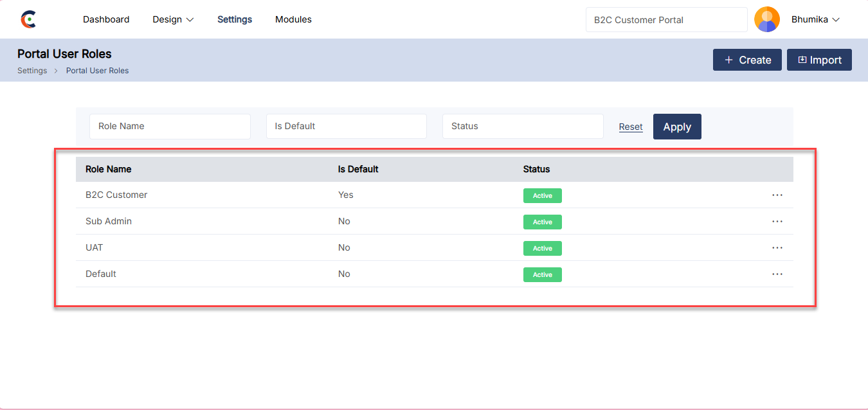The height and width of the screenshot is (410, 868).
Task: Select Settings in the top navigation
Action: pyautogui.click(x=235, y=19)
